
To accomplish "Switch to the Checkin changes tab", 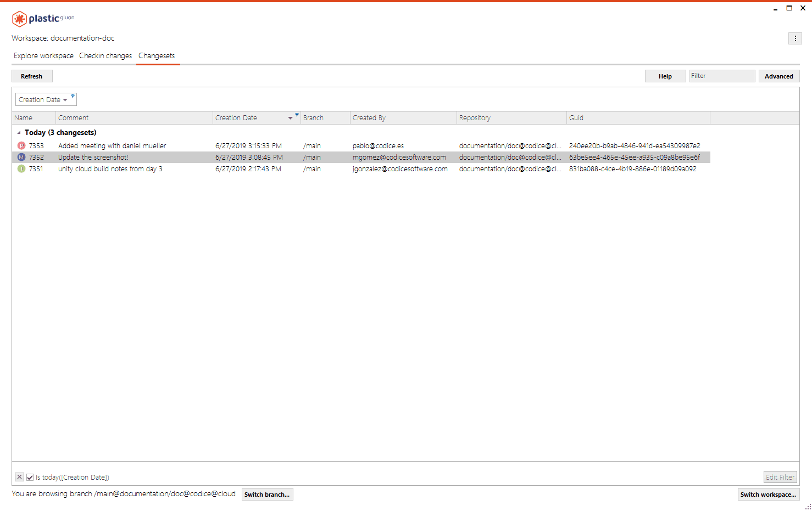I will pos(105,55).
